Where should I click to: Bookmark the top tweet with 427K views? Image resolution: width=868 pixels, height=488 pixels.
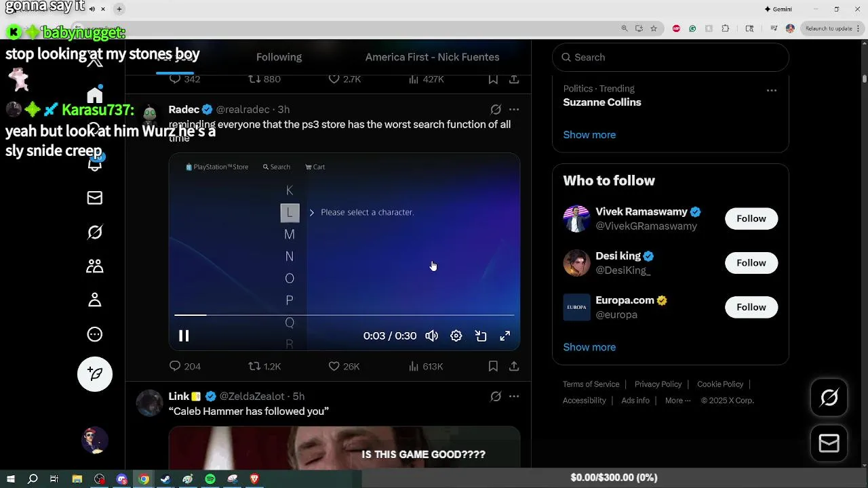[493, 79]
